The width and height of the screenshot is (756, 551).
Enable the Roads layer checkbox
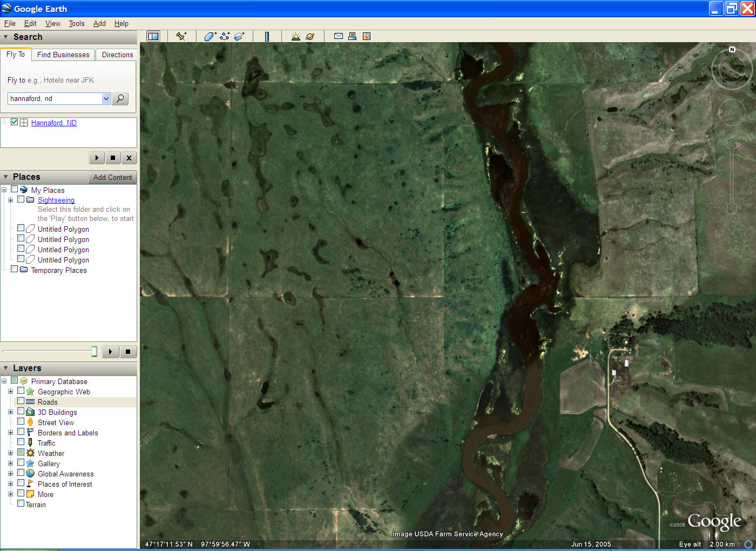[21, 401]
